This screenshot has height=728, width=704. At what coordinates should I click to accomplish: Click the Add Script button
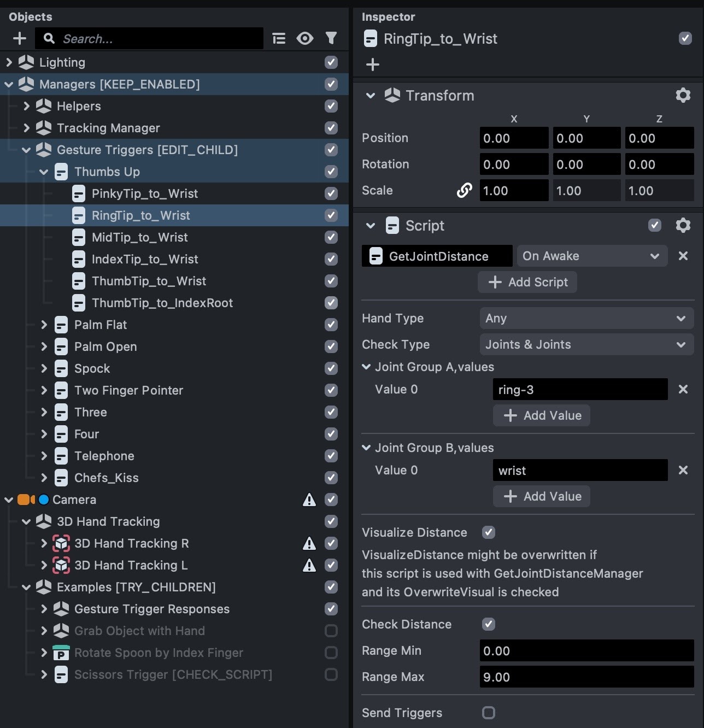[527, 282]
